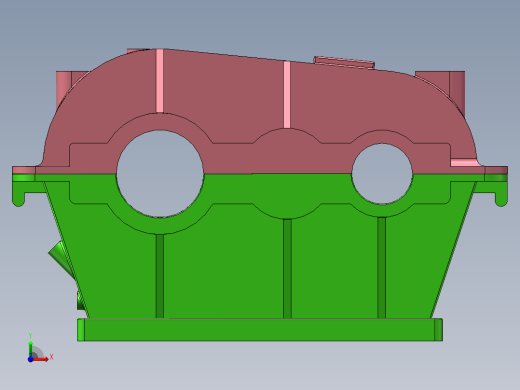Select the green base plate at bottom
Image resolution: width=520 pixels, height=390 pixels.
pyautogui.click(x=260, y=330)
